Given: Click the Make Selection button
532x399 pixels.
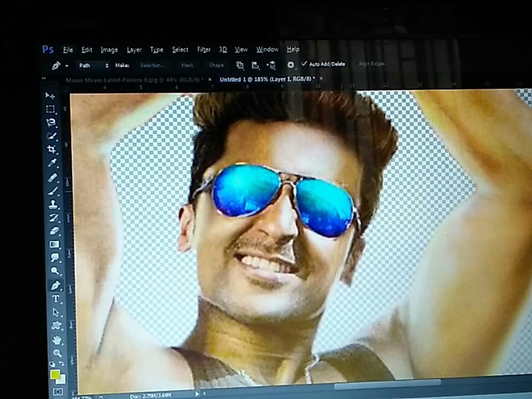Looking at the screenshot, I should [152, 65].
